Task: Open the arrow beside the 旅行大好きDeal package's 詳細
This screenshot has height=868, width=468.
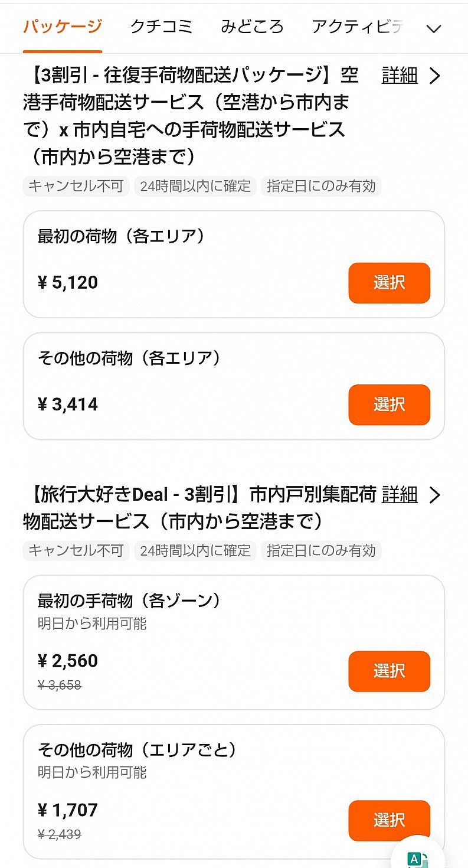Action: (435, 495)
